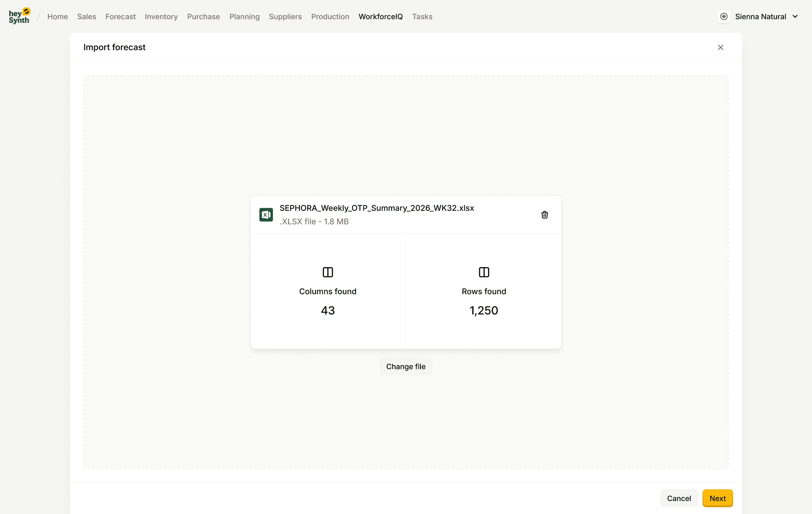The image size is (812, 514).
Task: Click the Sienna Natural organization avatar icon
Action: 724,16
